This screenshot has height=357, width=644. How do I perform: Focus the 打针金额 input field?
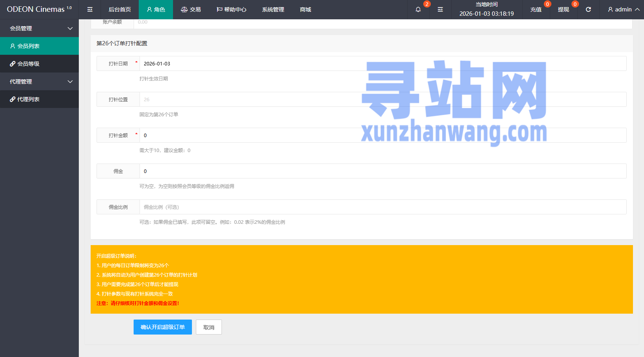click(382, 135)
